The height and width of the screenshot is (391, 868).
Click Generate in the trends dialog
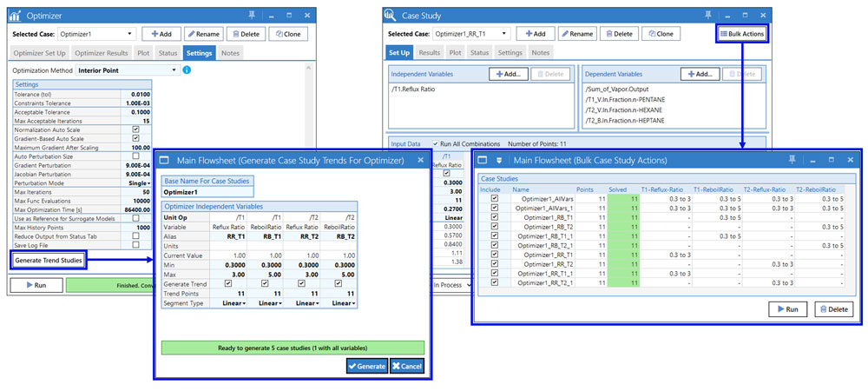[367, 366]
